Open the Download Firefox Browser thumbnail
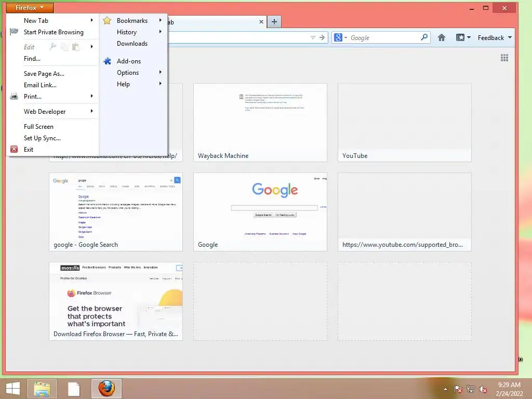 pyautogui.click(x=116, y=301)
